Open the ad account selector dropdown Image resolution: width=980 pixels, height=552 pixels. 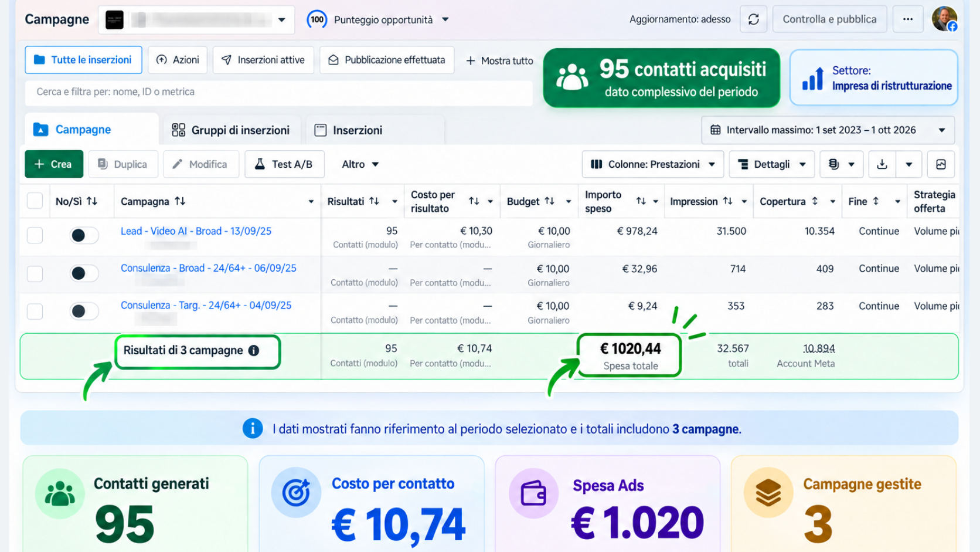[196, 19]
